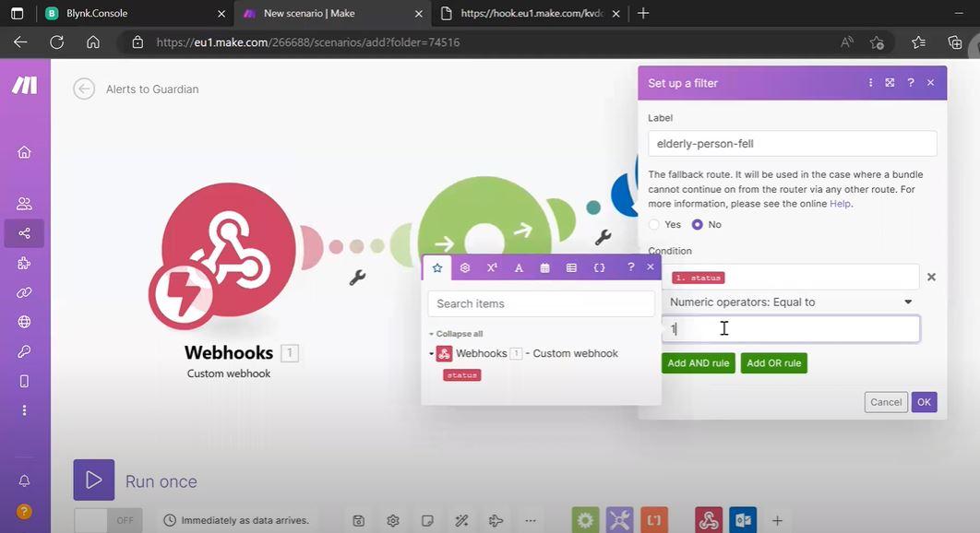Click the Cancel button in filter dialog
The image size is (980, 533).
(886, 402)
